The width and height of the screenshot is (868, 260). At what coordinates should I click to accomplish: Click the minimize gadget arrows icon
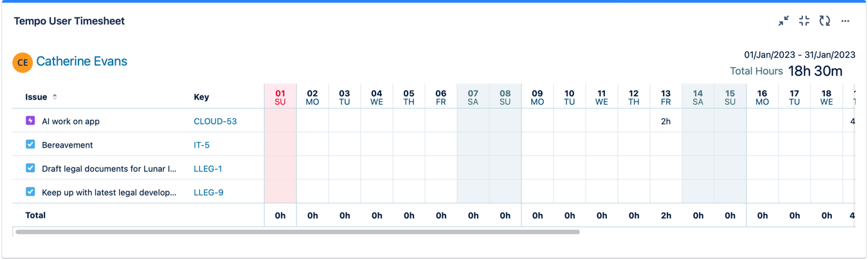(783, 21)
